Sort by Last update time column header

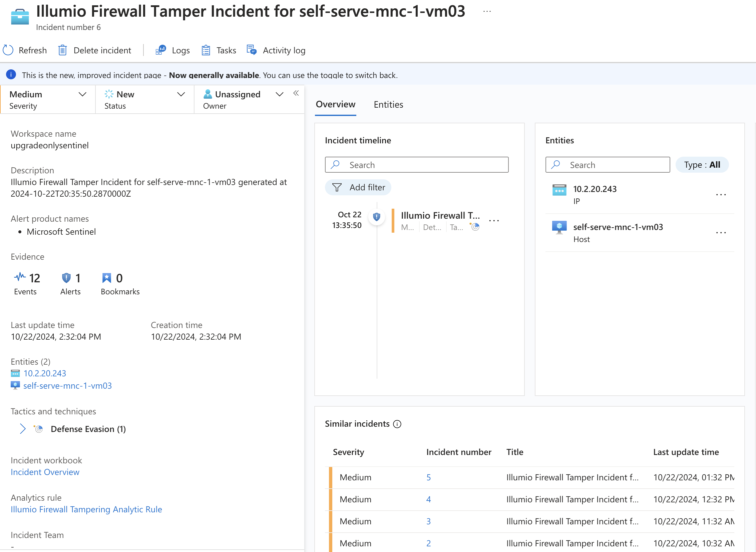686,452
